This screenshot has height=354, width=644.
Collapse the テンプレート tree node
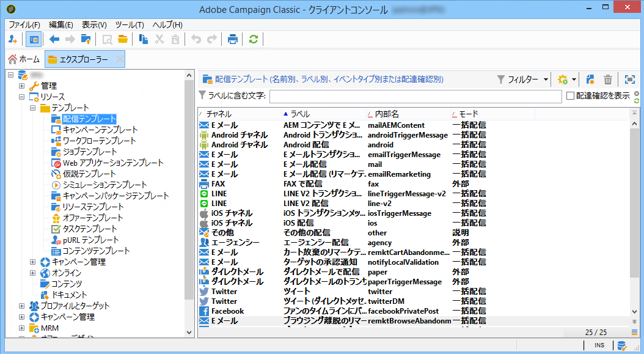click(33, 108)
